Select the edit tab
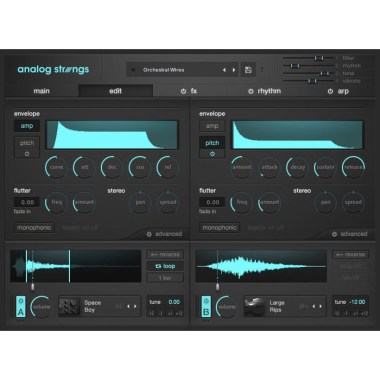 [x=116, y=91]
